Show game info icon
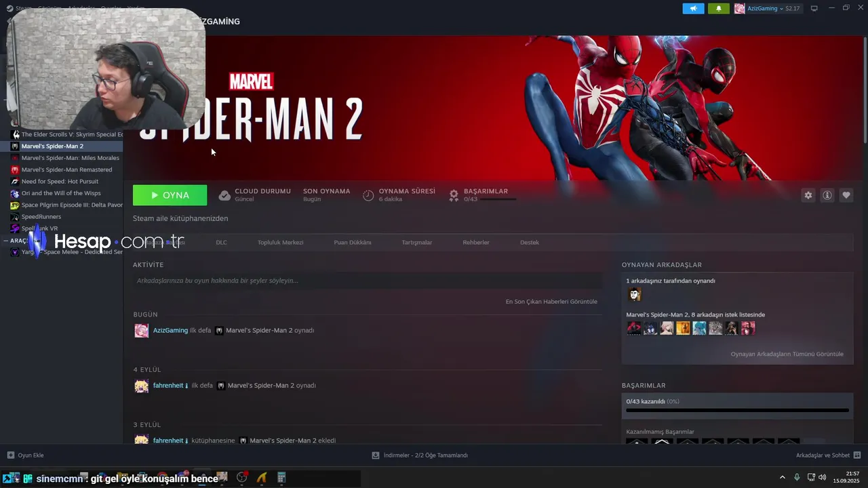Screen dimensions: 868x488 (827, 195)
